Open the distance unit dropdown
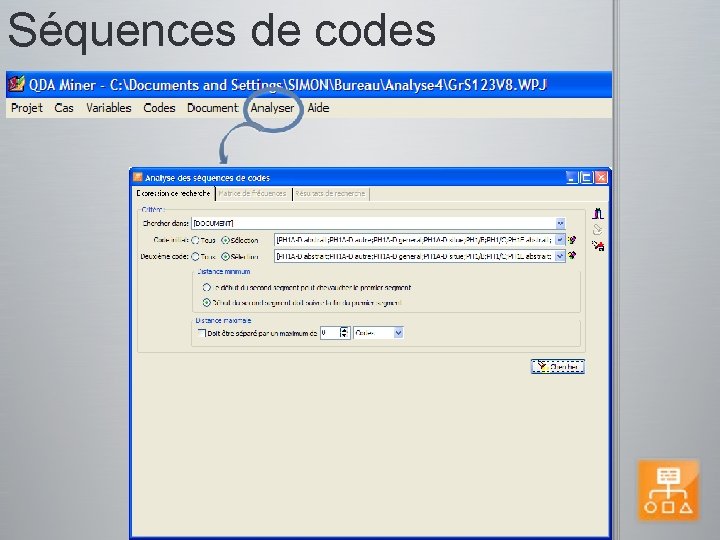The image size is (720, 540). coord(398,333)
